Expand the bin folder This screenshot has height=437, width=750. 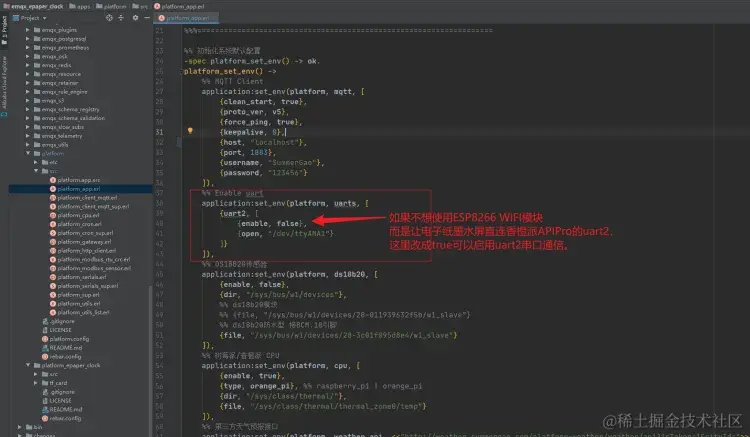[x=19, y=427]
